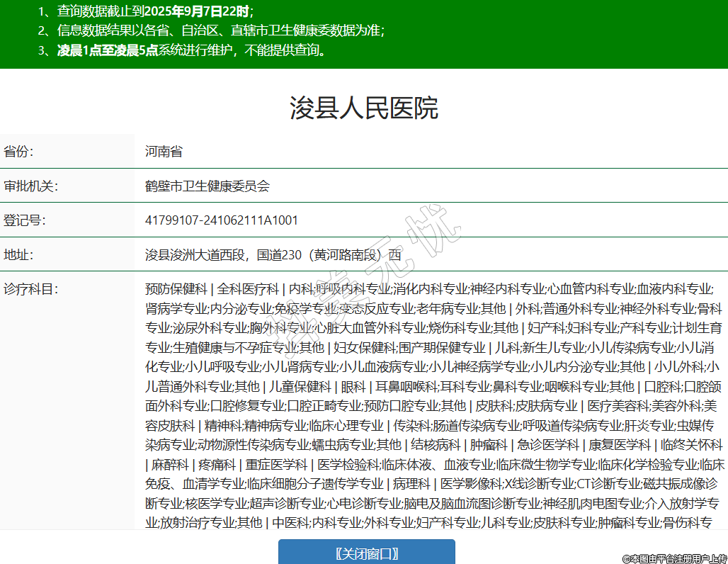Select the address value starting with 浚县浚洲大道西段
The height and width of the screenshot is (564, 728).
[x=273, y=254]
